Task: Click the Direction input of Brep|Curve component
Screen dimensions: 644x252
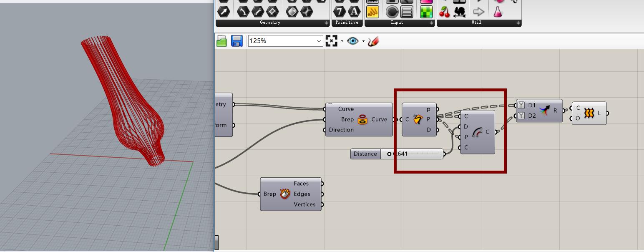Action: click(x=341, y=130)
